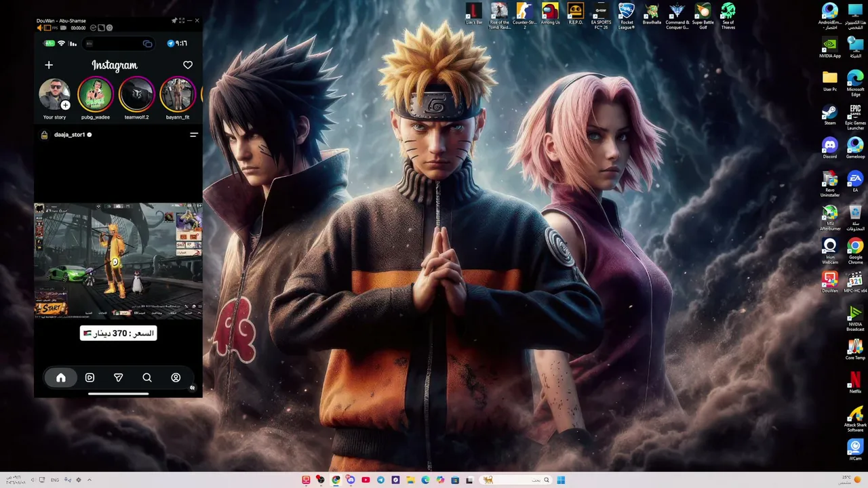
Task: Open the PUBG post image
Action: point(118,260)
